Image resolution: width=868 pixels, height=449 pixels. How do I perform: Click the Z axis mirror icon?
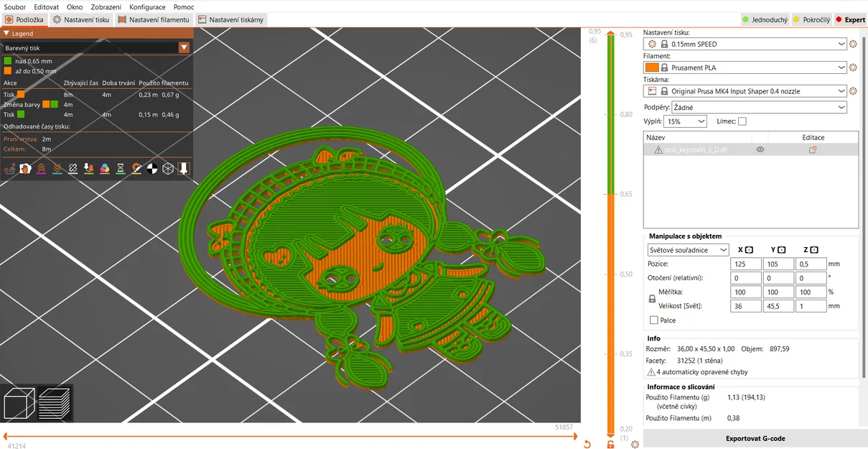813,250
